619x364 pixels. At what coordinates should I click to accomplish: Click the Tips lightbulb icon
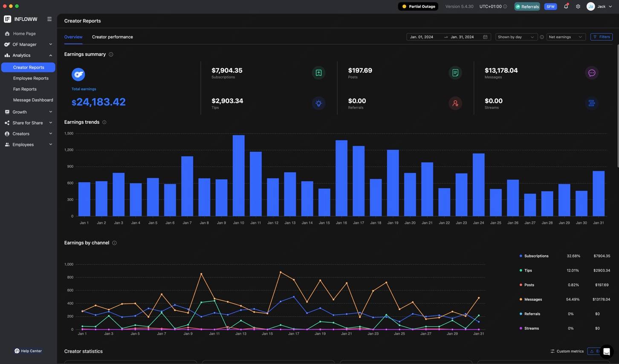(x=318, y=103)
